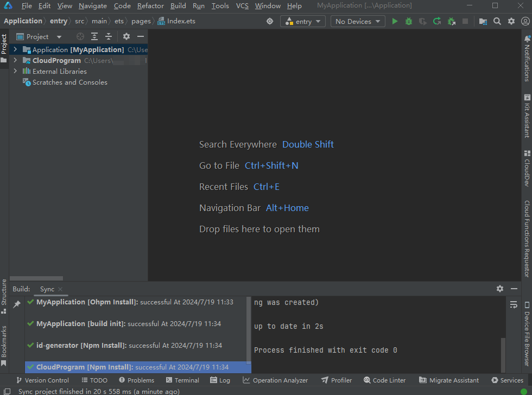Open the user account profile icon
532x395 pixels.
525,21
